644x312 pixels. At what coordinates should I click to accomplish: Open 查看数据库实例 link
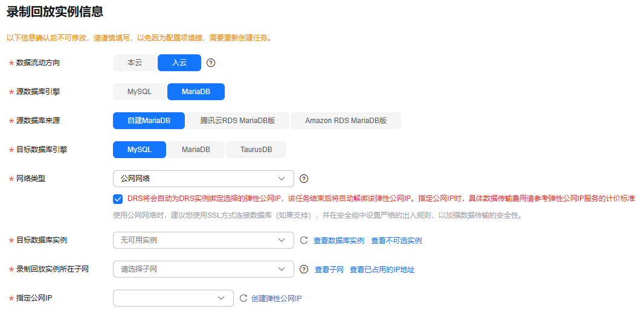339,241
